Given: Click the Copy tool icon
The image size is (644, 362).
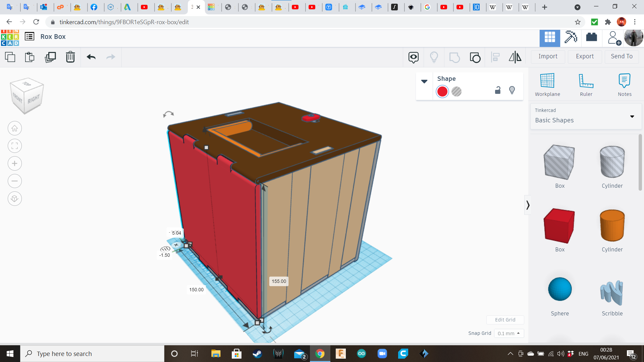Looking at the screenshot, I should pos(10,57).
